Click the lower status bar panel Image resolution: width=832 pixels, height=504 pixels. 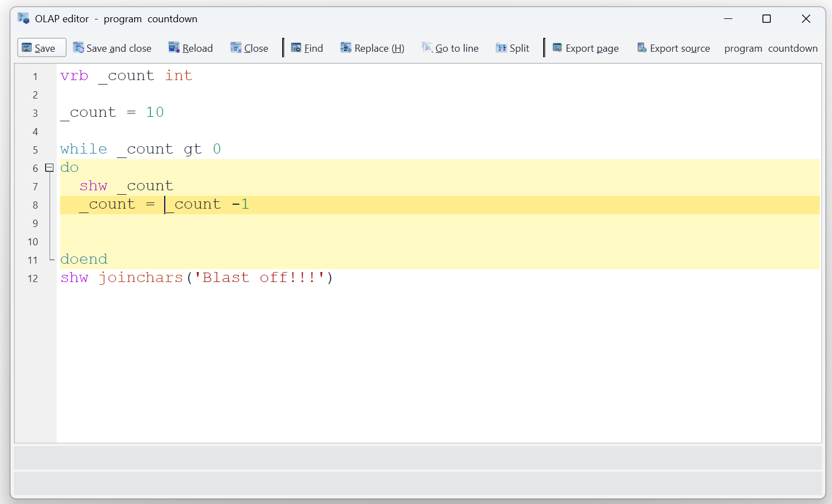coord(418,483)
